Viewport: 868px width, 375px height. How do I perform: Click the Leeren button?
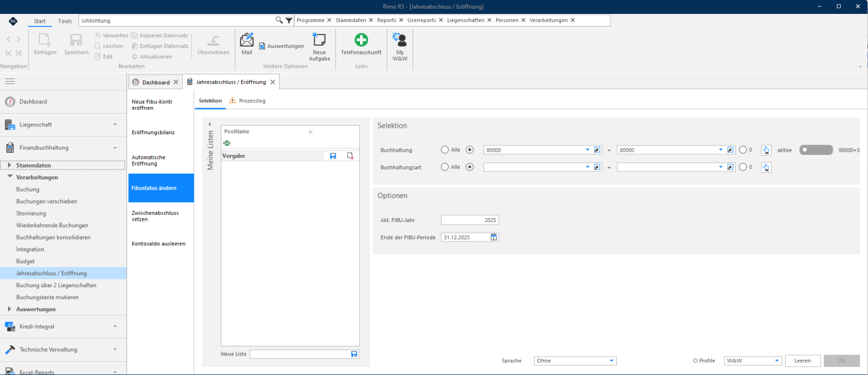(x=802, y=361)
